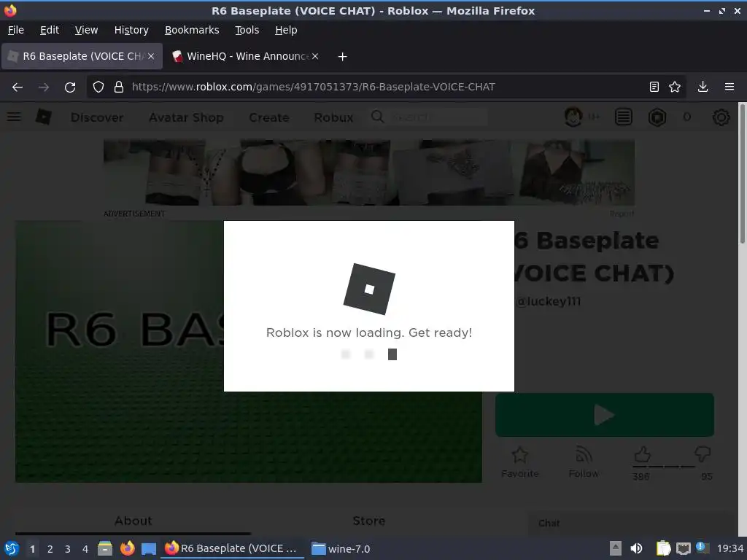Open the Avatar Shop link
Image resolution: width=747 pixels, height=560 pixels.
click(x=186, y=117)
